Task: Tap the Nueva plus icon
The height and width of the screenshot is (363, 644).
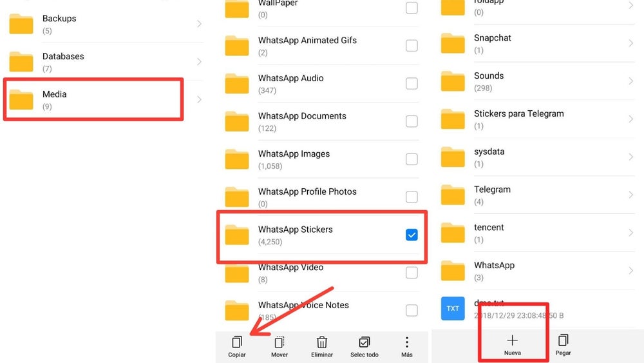Action: [x=513, y=340]
